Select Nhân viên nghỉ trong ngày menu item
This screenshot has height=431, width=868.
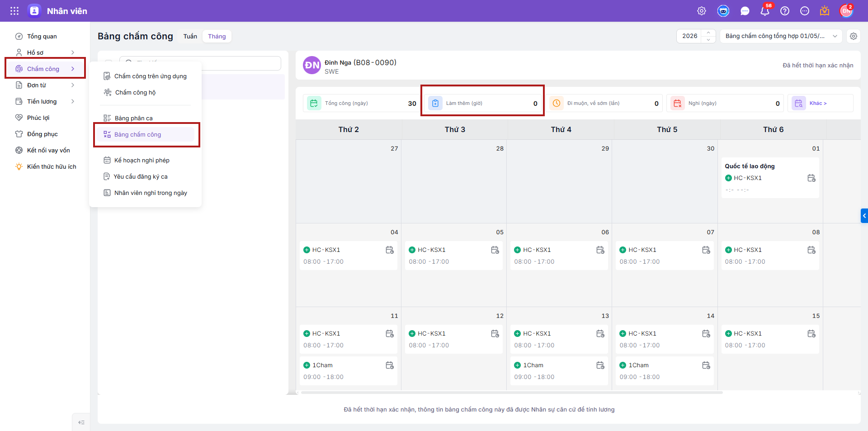145,193
